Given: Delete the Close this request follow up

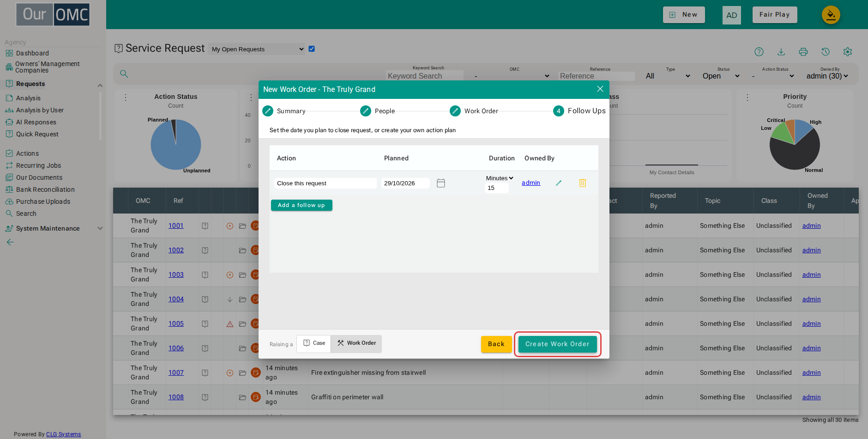Looking at the screenshot, I should (583, 183).
